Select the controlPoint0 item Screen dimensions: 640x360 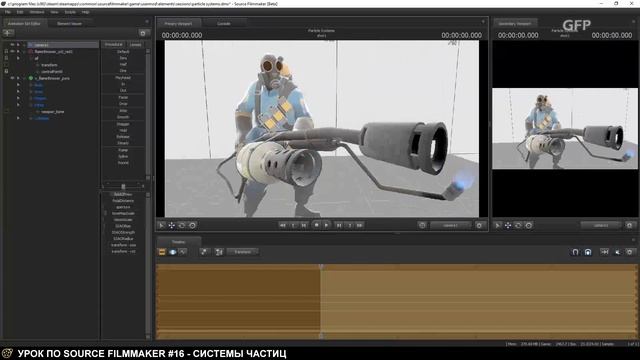pyautogui.click(x=52, y=72)
